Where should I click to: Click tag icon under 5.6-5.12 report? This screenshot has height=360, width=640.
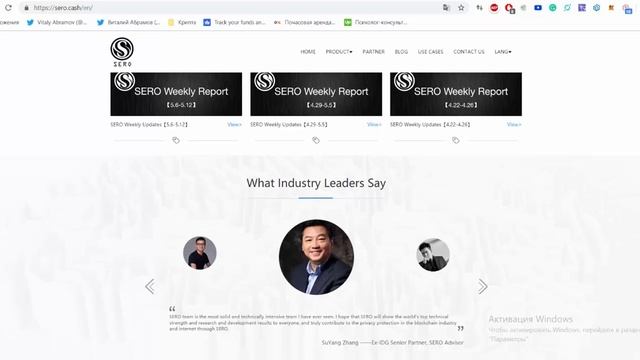point(176,140)
